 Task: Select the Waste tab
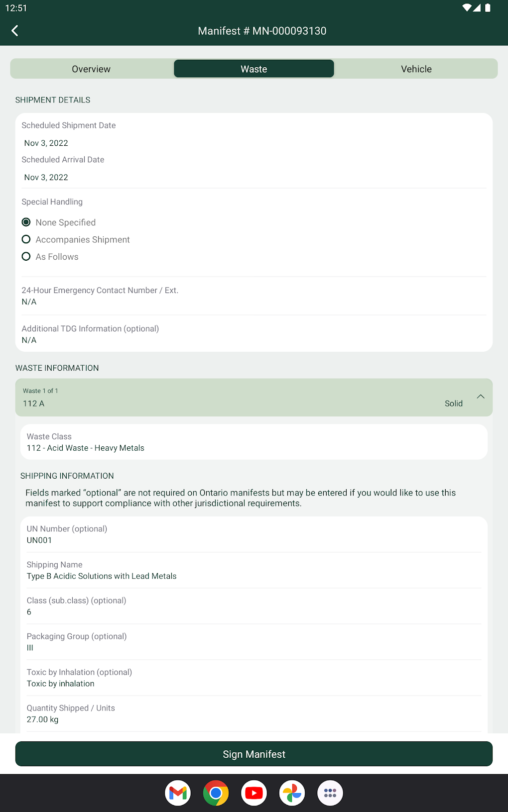(254, 69)
